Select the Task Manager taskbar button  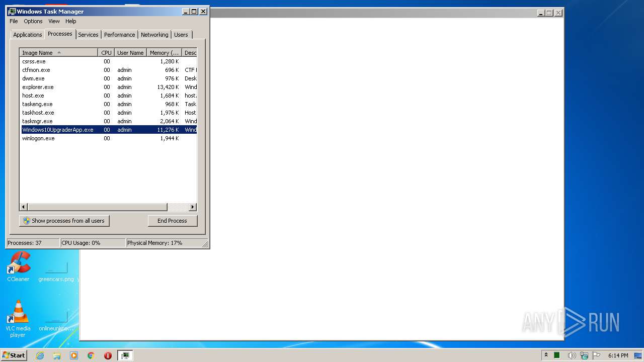(x=125, y=355)
